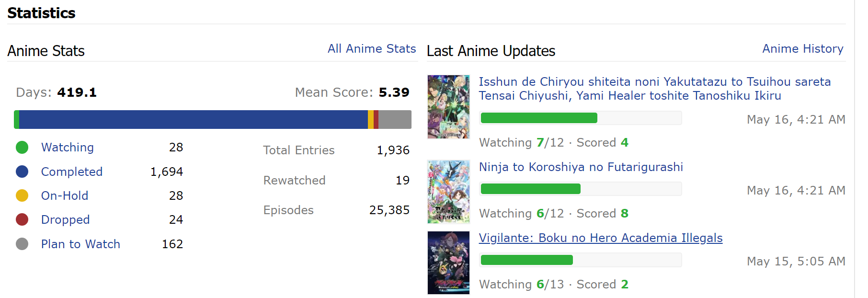
Task: Click the blue Completed segment of stats bar
Action: (x=194, y=119)
